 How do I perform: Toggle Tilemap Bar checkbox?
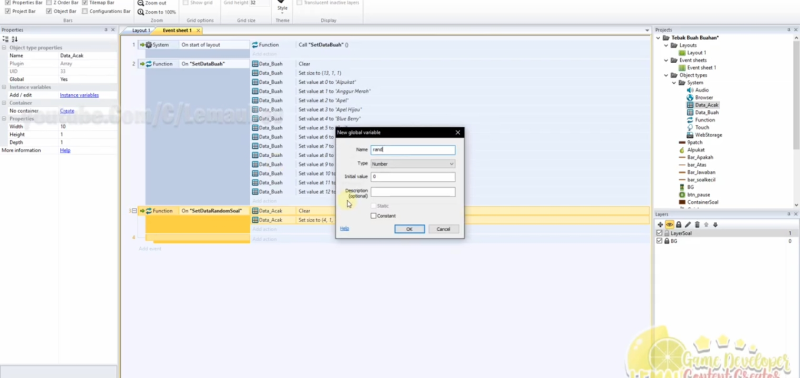click(85, 3)
